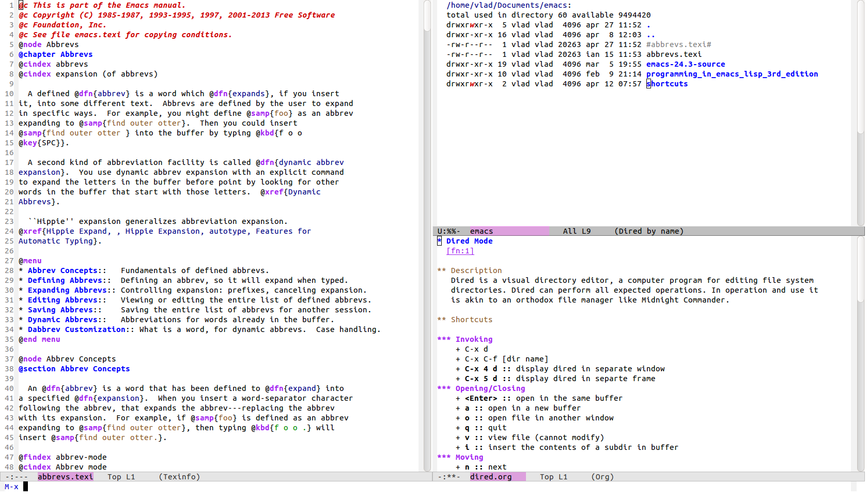Image resolution: width=868 pixels, height=498 pixels.
Task: Click the 'U:%%-' status in Dired mode line
Action: [x=448, y=231]
